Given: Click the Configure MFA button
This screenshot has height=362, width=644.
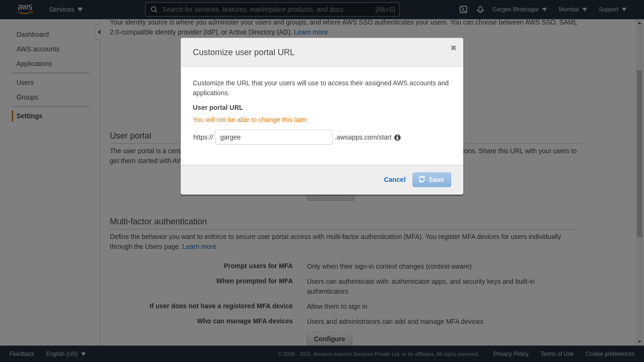Looking at the screenshot, I should [x=329, y=339].
